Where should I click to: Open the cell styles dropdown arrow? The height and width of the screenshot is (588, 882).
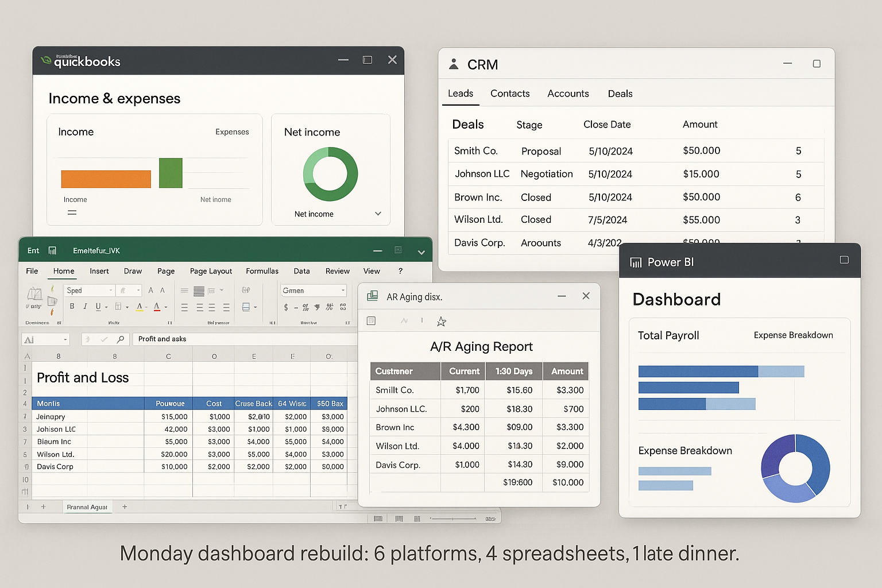255,307
